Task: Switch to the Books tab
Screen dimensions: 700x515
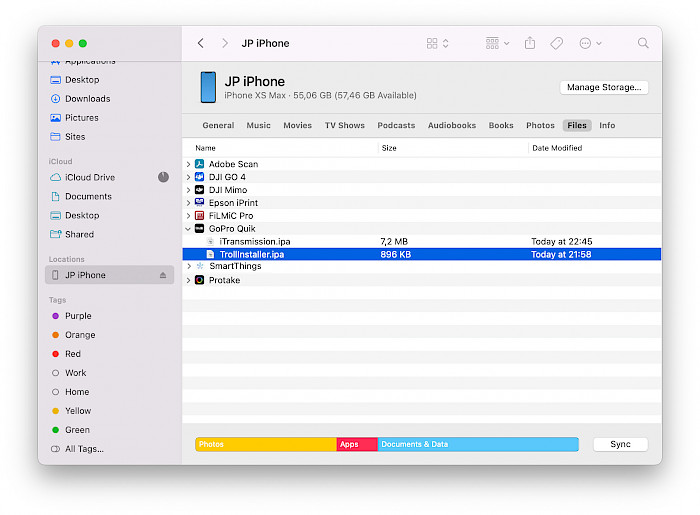Action: point(501,125)
